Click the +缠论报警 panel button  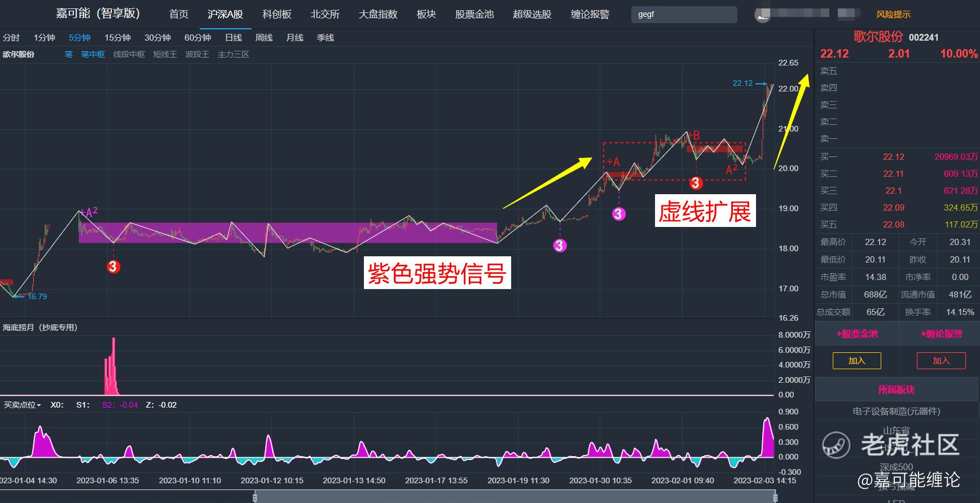941,334
